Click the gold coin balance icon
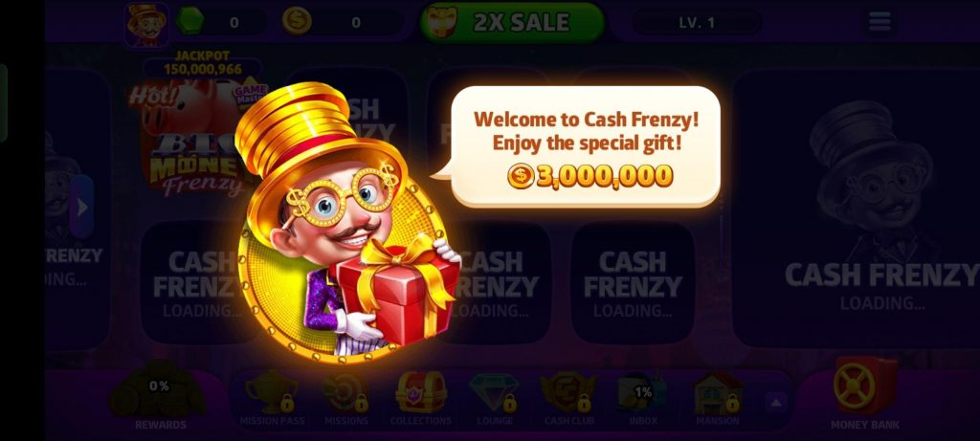Image resolution: width=980 pixels, height=441 pixels. coord(297,22)
